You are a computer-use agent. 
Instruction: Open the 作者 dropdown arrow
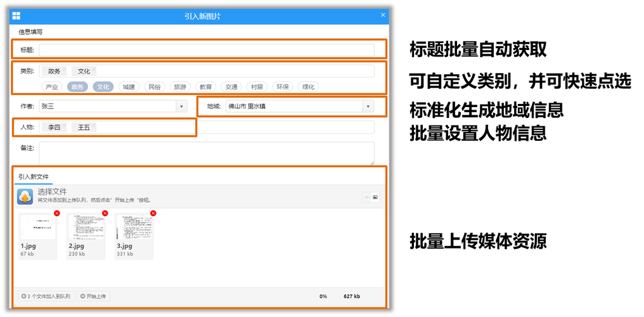click(x=182, y=107)
